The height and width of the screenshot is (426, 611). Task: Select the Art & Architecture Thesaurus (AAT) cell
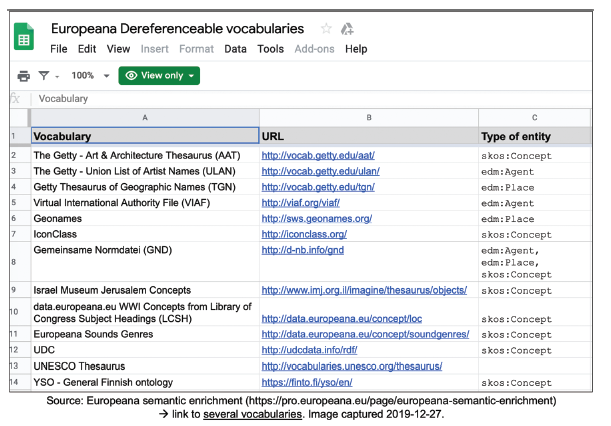(x=145, y=155)
